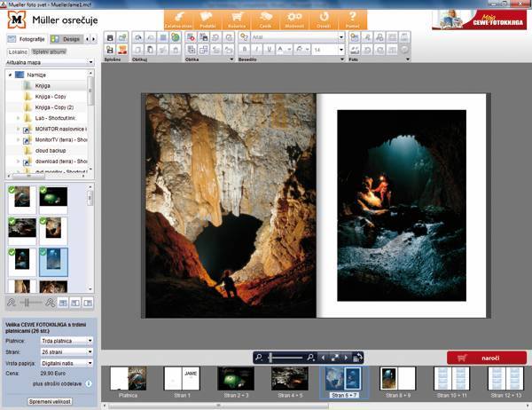532x410 pixels.
Task: Click the stalactite cave photo on left page
Action: click(231, 206)
